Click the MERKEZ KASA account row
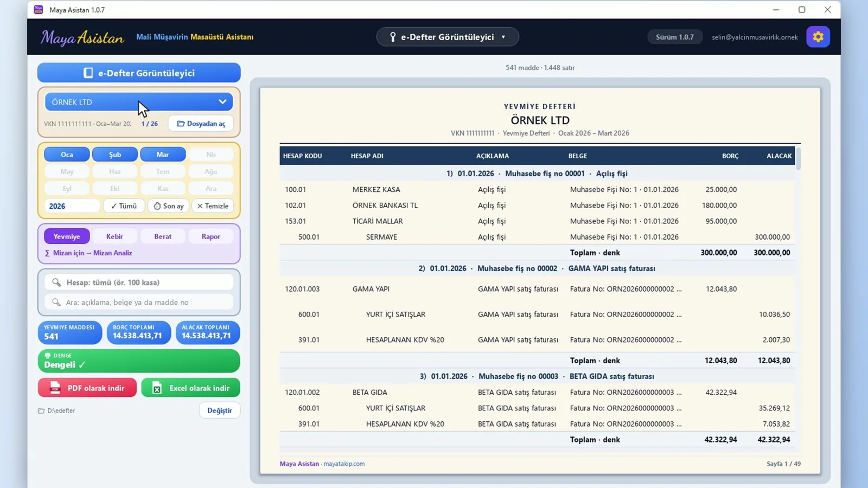Viewport: 868px width, 488px height. (x=537, y=189)
